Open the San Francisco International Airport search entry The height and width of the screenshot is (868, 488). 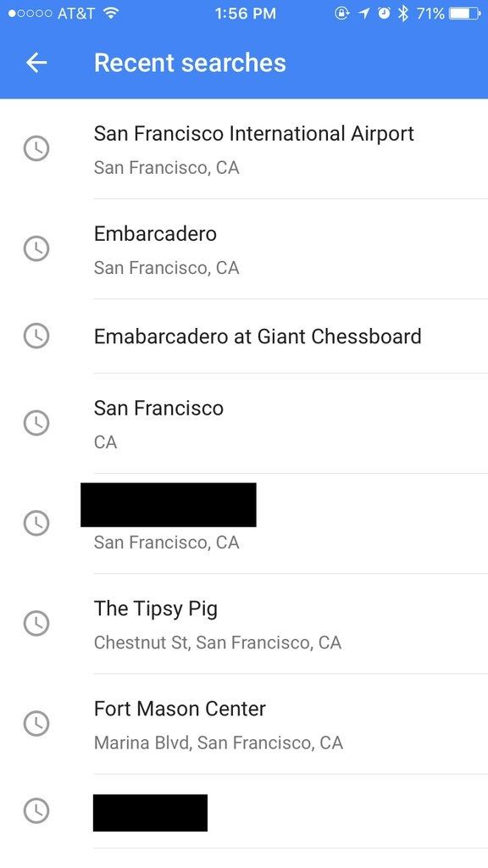click(x=254, y=148)
